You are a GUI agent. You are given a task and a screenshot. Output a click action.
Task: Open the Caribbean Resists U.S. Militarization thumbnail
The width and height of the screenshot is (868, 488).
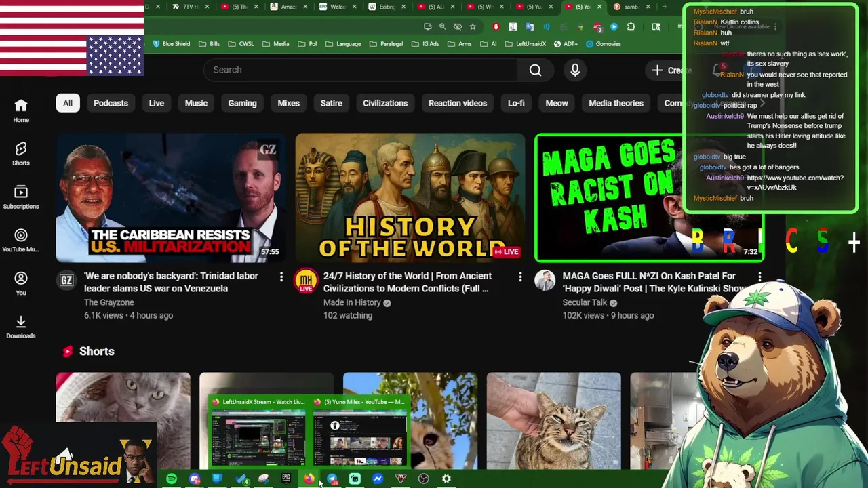171,198
